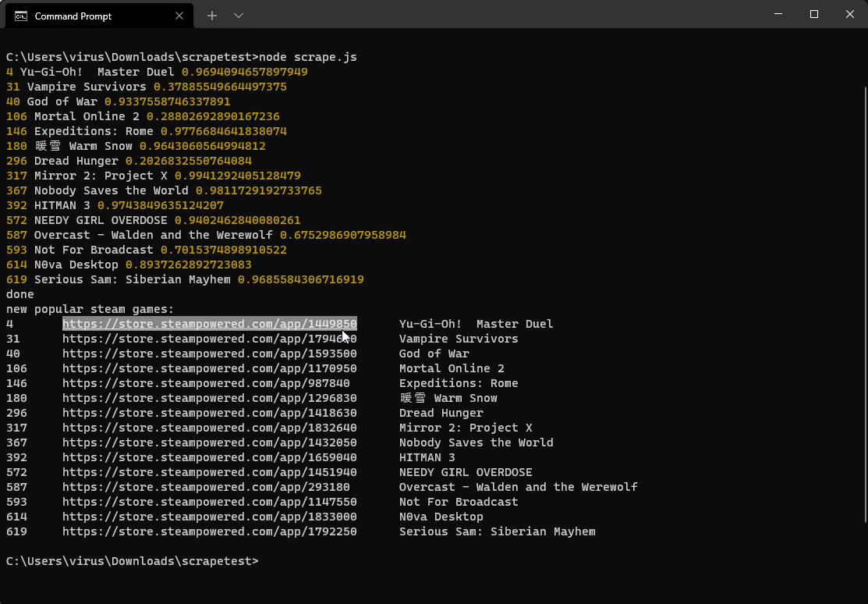This screenshot has height=604, width=868.
Task: Click the terminal vertical scrollbar
Action: pos(865,305)
